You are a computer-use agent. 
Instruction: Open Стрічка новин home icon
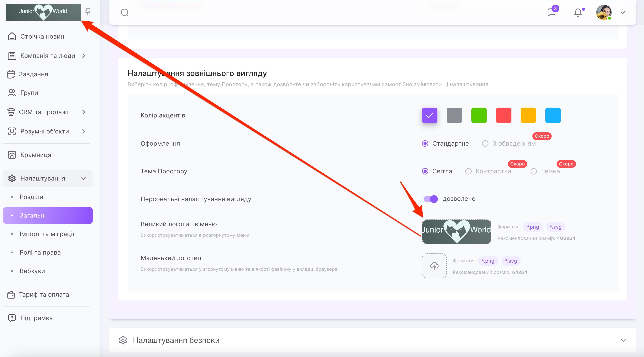12,36
